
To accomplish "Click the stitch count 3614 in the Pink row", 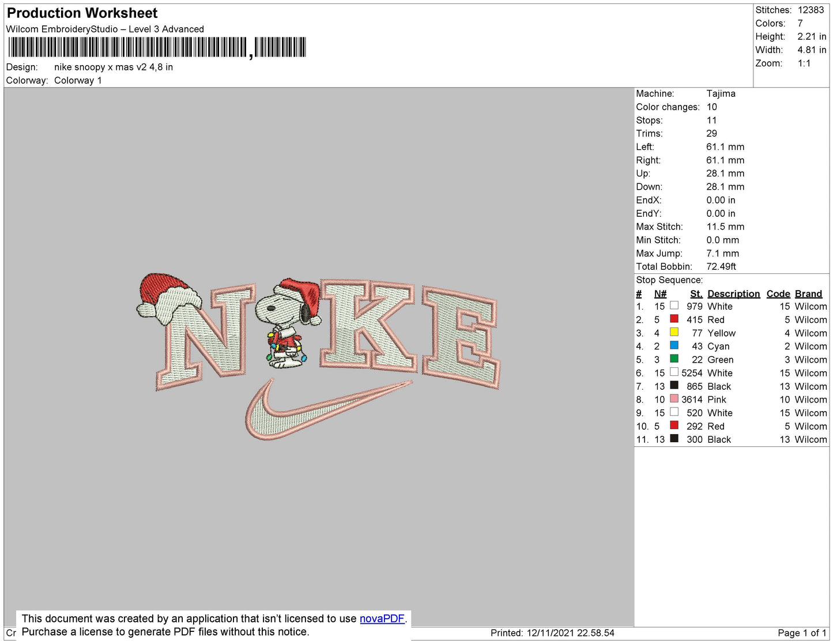I will point(692,400).
